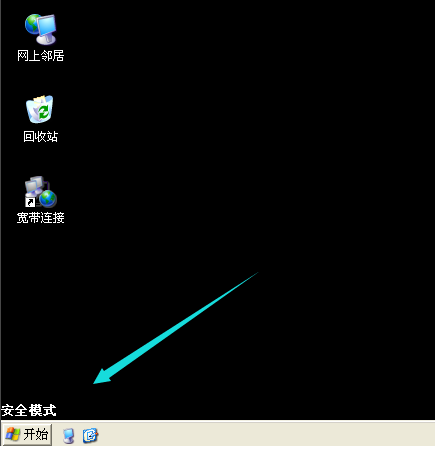The width and height of the screenshot is (435, 449).
Task: Click the 网上邻居 icon label
Action: [40, 56]
